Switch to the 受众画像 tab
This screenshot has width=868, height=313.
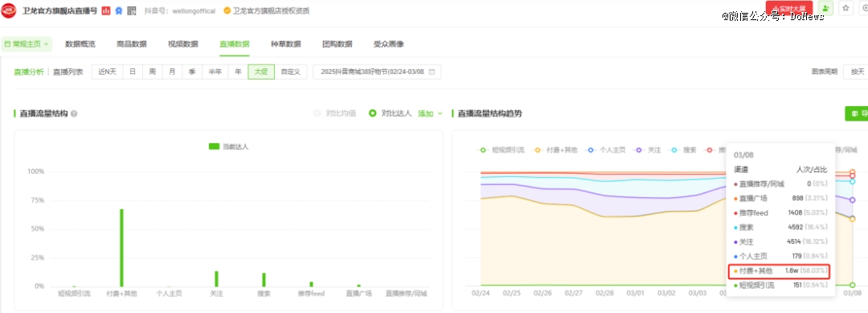(389, 43)
